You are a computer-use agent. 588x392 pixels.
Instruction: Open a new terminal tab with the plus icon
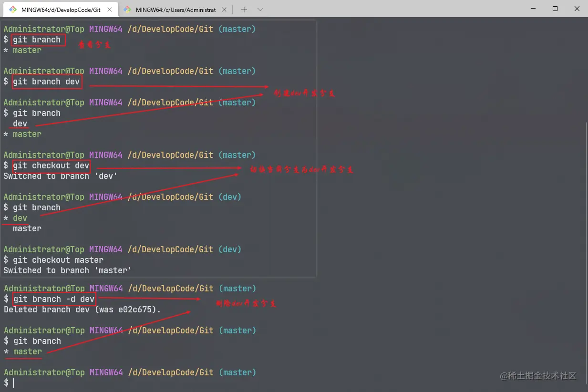[244, 10]
